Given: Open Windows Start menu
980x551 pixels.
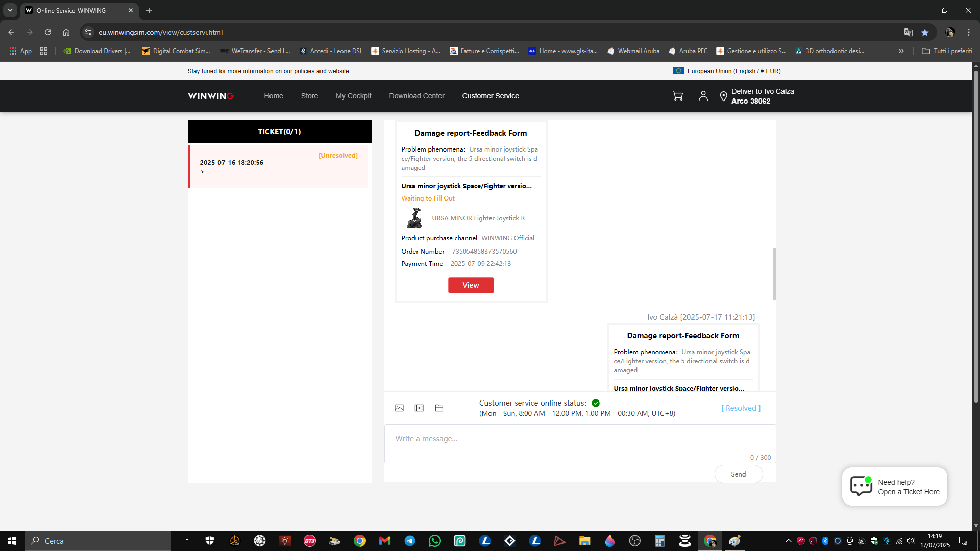Looking at the screenshot, I should 12,541.
